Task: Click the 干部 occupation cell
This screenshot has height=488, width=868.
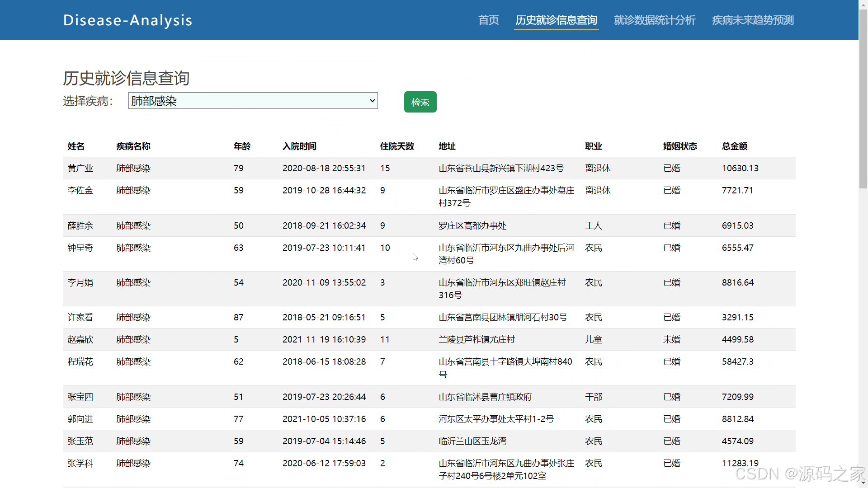Action: (x=594, y=397)
